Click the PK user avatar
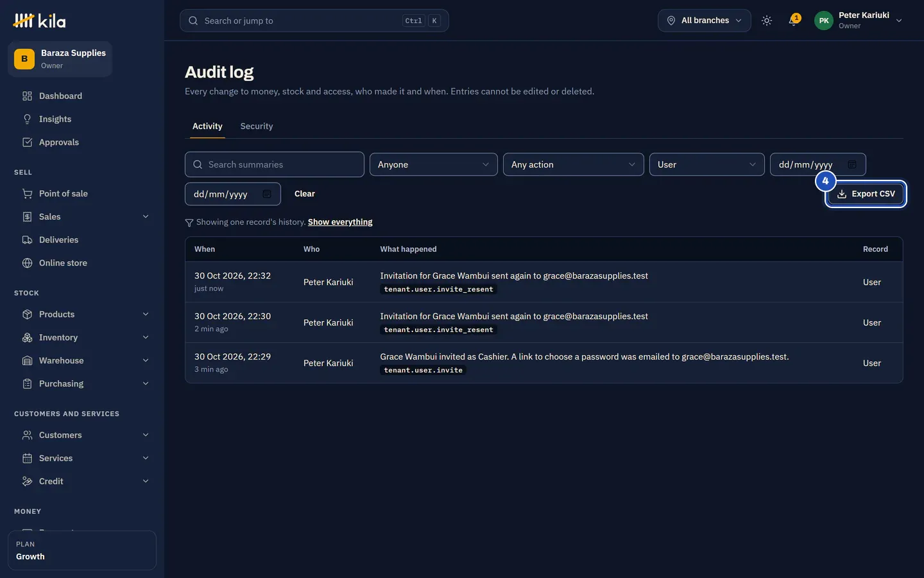This screenshot has width=924, height=578. [x=824, y=21]
